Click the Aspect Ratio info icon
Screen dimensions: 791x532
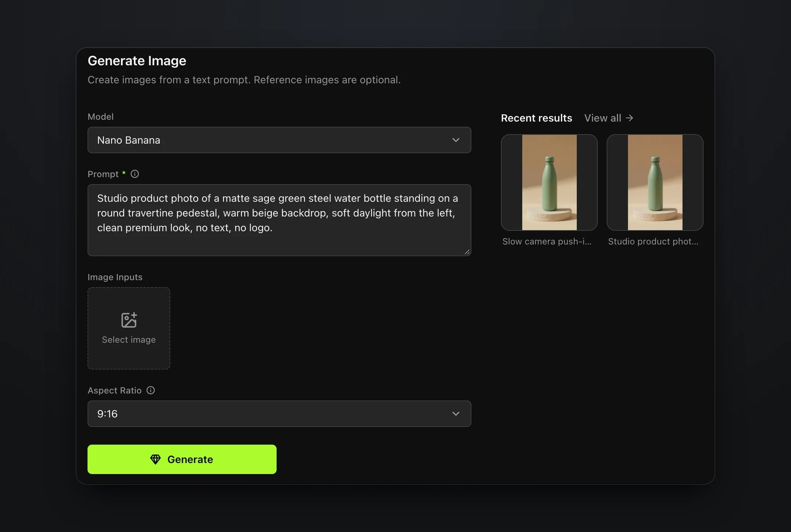[151, 390]
